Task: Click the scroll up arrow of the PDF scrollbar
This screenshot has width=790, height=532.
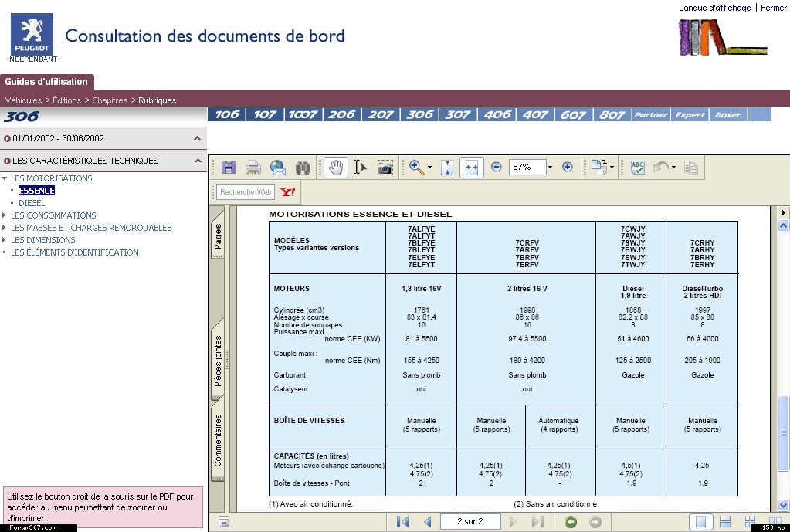Action: [783, 225]
